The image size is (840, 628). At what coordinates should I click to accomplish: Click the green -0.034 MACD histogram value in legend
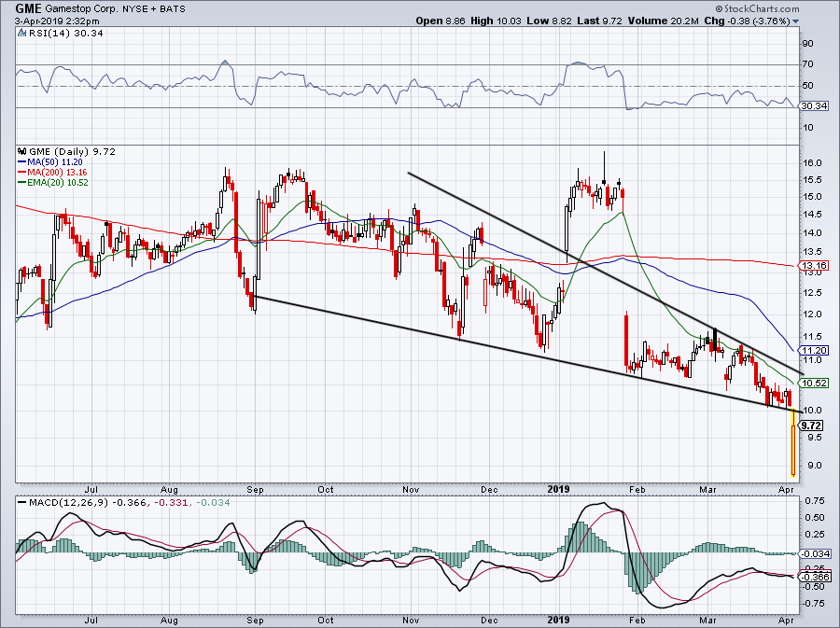coord(213,503)
